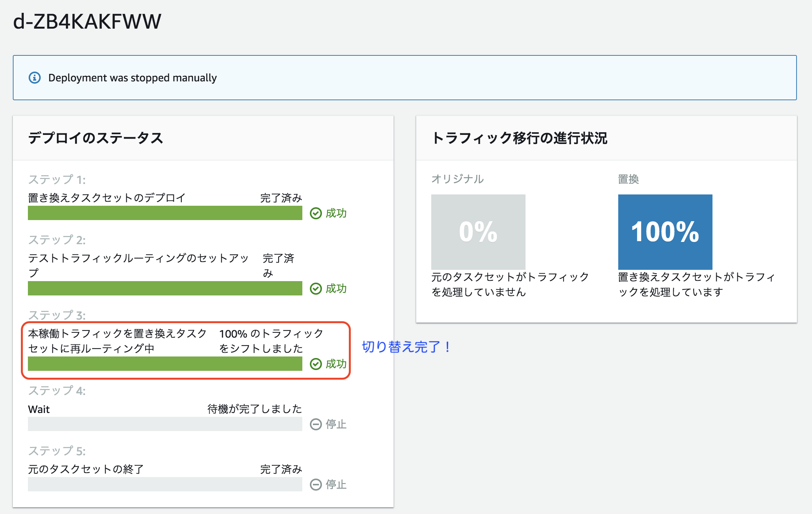Click Step 4 Wait empty progress bar
This screenshot has height=514, width=812.
click(x=165, y=424)
